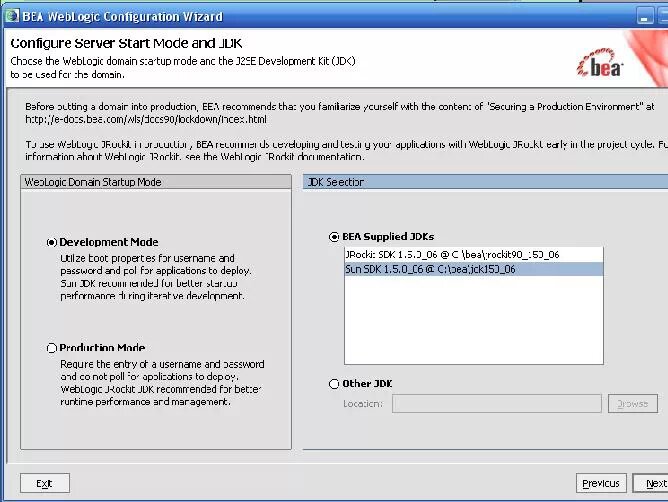The width and height of the screenshot is (668, 502).
Task: Click the WebLogic Domain Startup Mode header
Action: 156,182
